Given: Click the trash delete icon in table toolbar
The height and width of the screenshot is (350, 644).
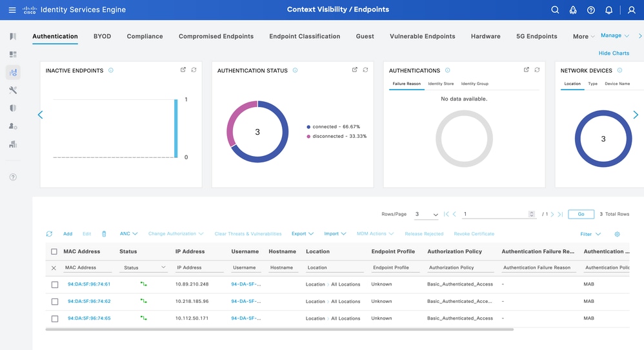Looking at the screenshot, I should (104, 234).
